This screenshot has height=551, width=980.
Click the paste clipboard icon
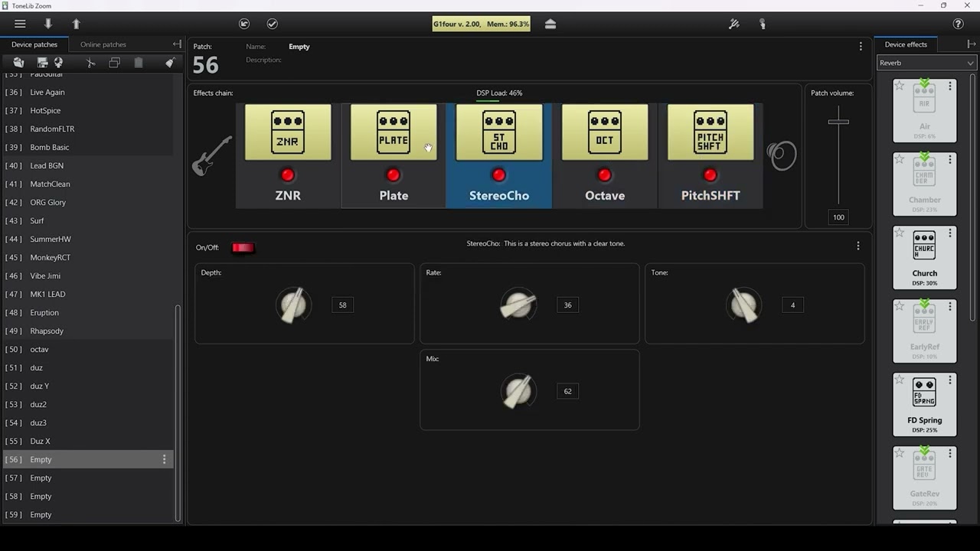pos(139,63)
